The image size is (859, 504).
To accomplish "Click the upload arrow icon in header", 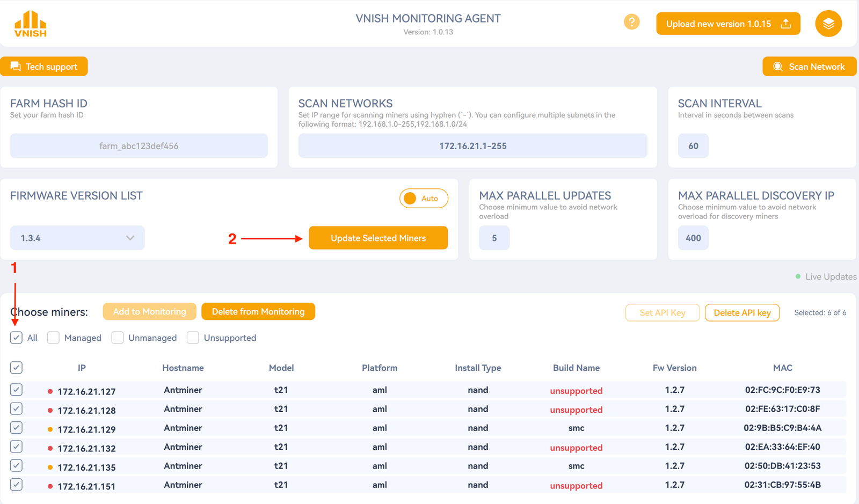I will click(786, 24).
